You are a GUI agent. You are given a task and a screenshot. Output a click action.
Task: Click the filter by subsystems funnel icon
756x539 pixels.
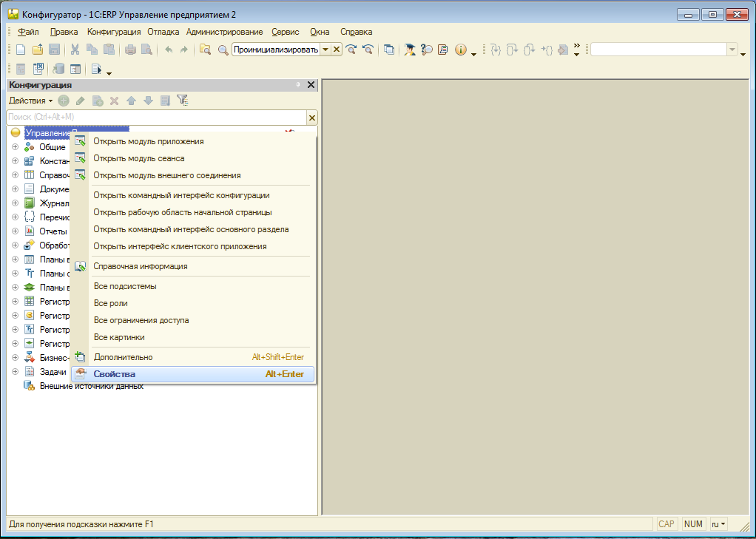(182, 101)
